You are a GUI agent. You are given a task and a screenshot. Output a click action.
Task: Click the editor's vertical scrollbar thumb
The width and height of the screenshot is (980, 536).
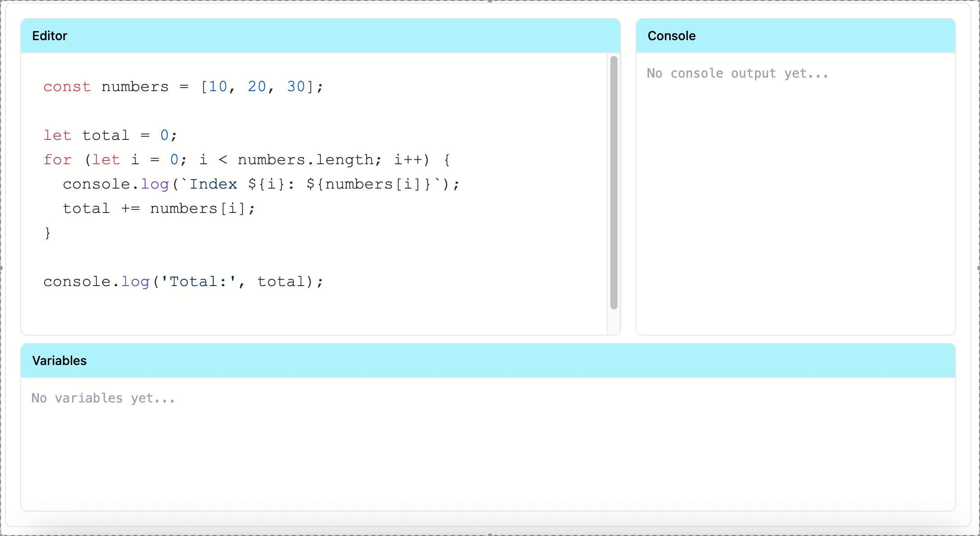coord(614,183)
